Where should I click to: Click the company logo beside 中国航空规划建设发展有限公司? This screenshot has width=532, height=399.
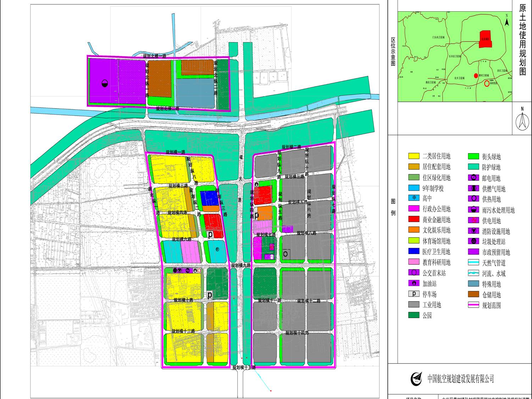pos(416,379)
